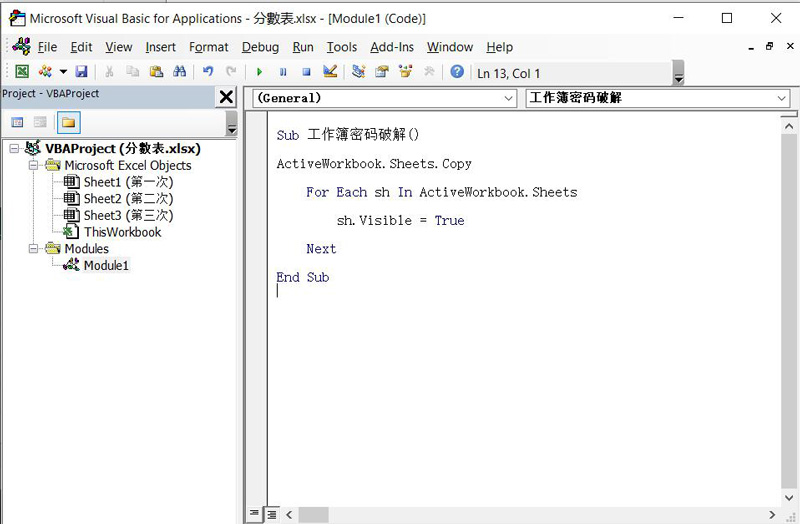Toggle Design Mode icon in the toolbar
This screenshot has height=524, width=800.
coord(330,72)
